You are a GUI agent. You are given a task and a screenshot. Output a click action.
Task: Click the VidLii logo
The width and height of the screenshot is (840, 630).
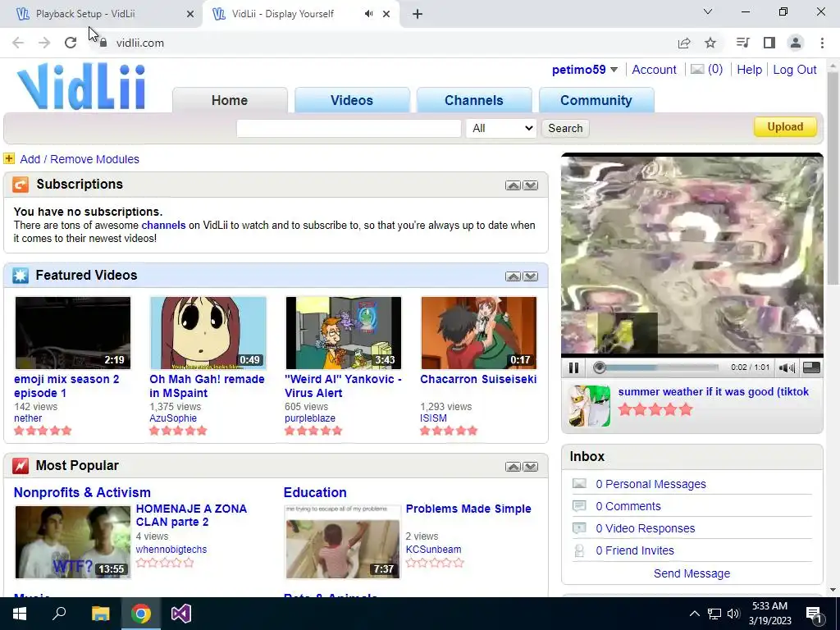(x=81, y=86)
